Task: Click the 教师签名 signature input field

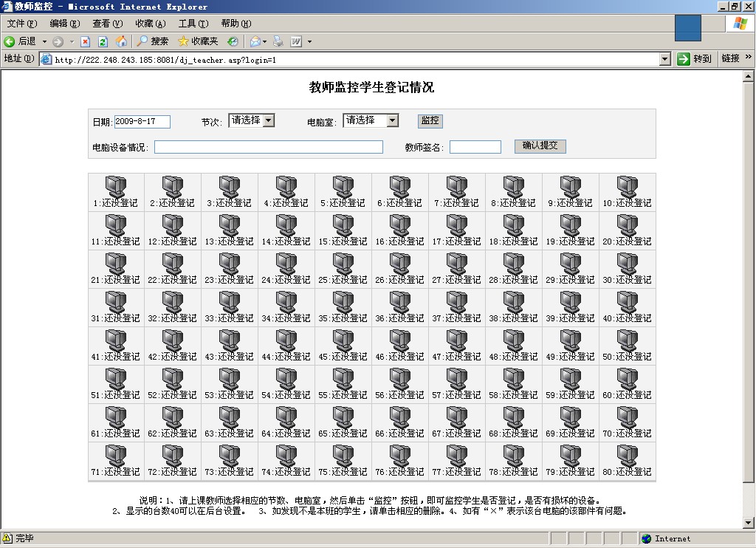Action: coord(475,147)
